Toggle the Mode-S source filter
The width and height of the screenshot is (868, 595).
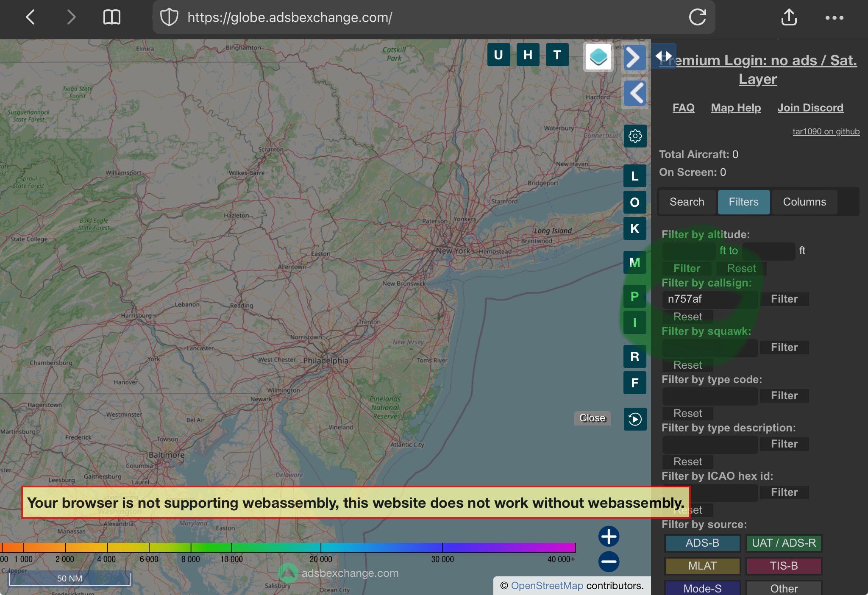click(702, 588)
